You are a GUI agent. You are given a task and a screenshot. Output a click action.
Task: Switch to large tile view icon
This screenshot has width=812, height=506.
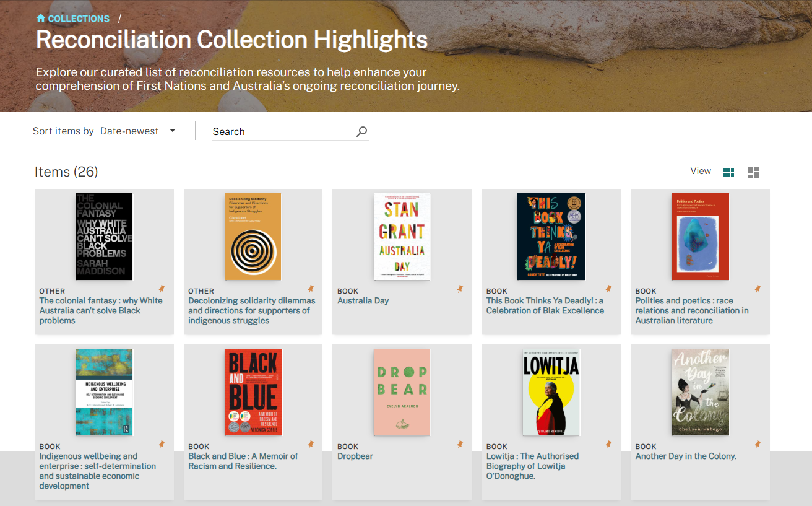753,173
